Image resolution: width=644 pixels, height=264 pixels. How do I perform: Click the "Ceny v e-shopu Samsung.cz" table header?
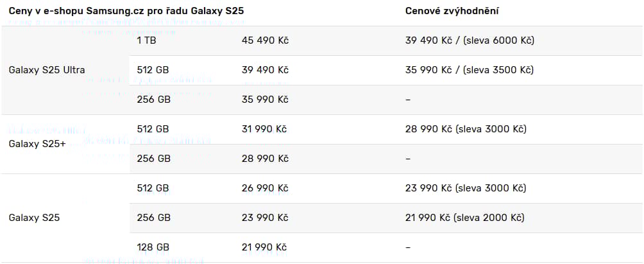pyautogui.click(x=126, y=12)
